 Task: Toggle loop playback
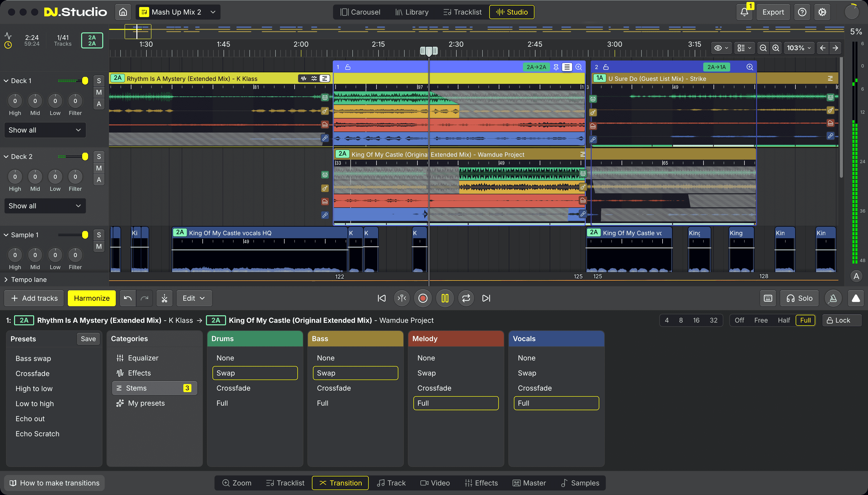click(466, 298)
